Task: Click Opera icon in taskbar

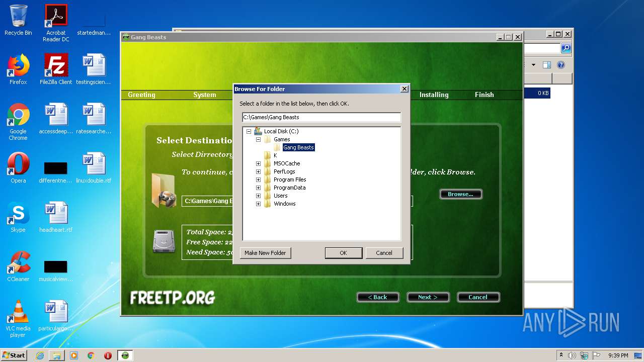Action: [108, 355]
